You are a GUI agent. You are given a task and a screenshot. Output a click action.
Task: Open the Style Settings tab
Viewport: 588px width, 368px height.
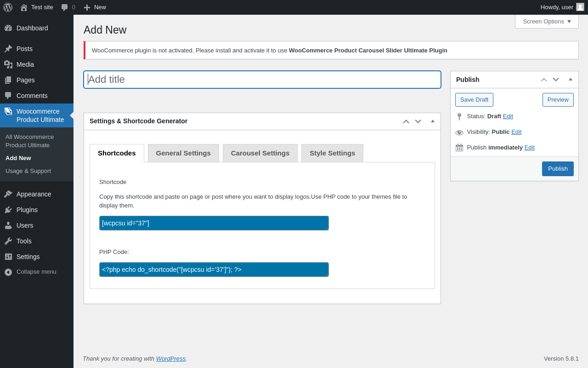(332, 153)
